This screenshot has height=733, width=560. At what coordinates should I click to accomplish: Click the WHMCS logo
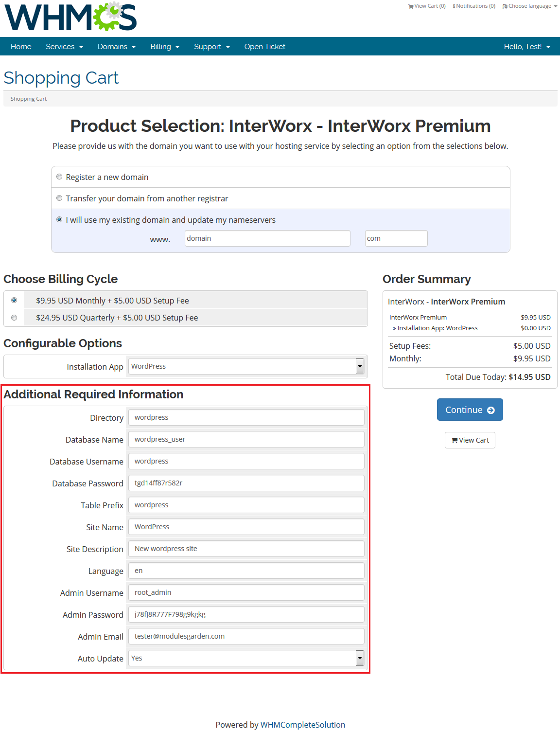70,17
